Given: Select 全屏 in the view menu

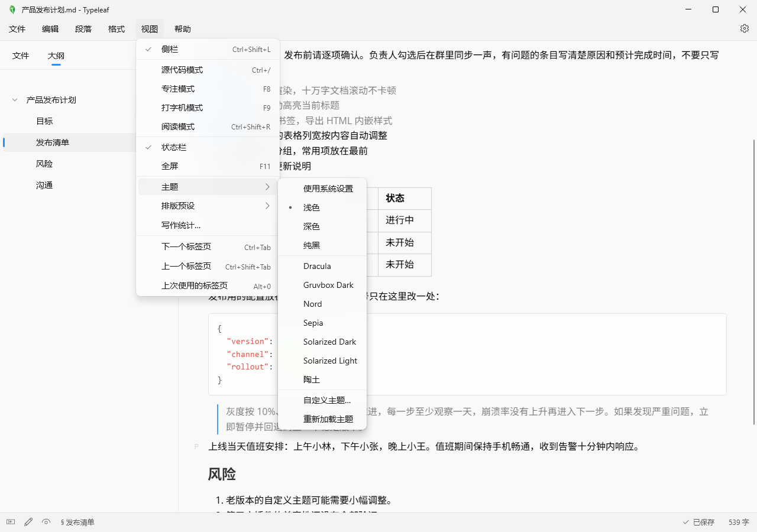Looking at the screenshot, I should 208,166.
